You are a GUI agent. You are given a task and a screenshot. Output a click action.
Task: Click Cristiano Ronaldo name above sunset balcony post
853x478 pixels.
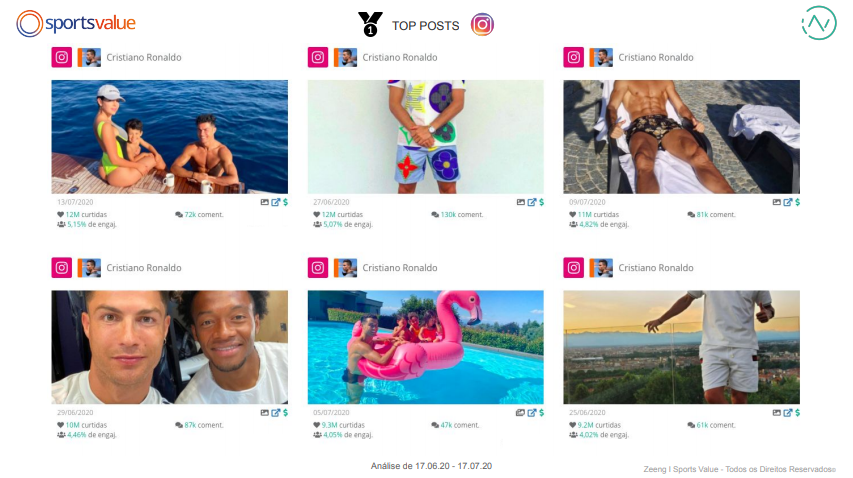(656, 268)
